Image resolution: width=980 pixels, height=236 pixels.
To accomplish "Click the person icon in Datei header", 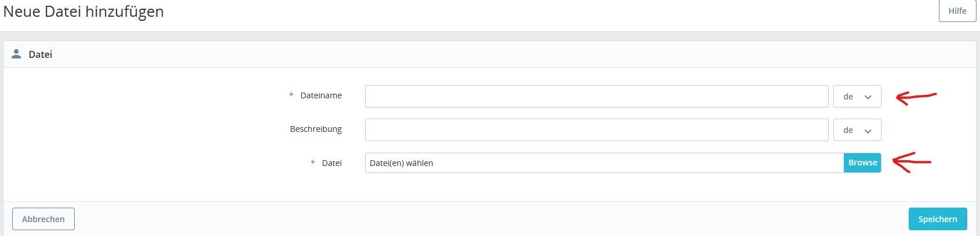I will pos(16,54).
